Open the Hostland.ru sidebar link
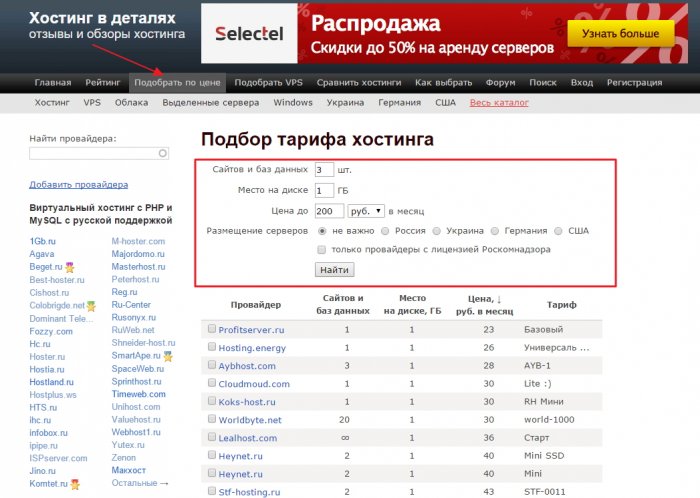The width and height of the screenshot is (700, 498). (x=51, y=382)
